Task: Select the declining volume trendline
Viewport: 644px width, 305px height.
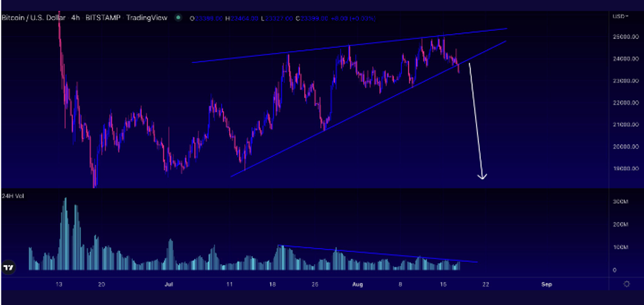Action: click(376, 254)
